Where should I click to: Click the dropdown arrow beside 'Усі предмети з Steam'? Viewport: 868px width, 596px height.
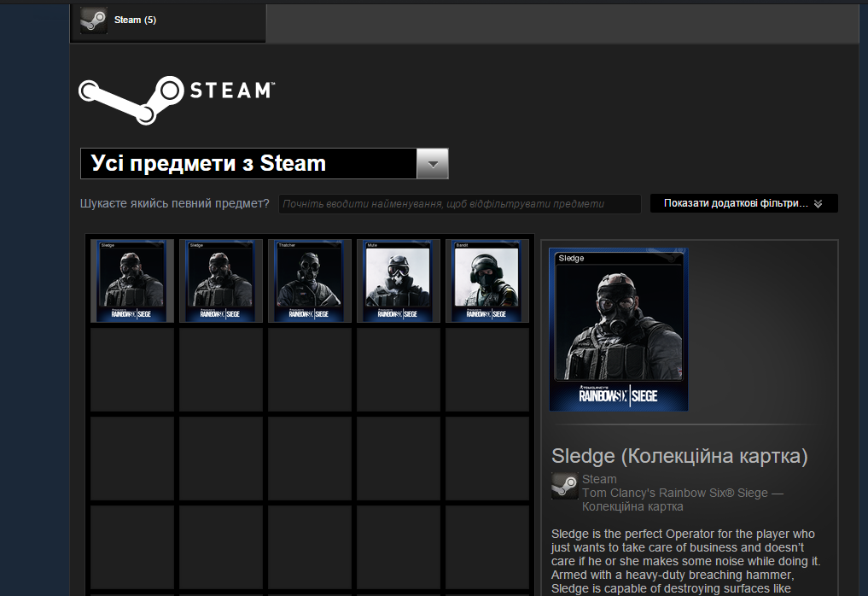[x=433, y=163]
